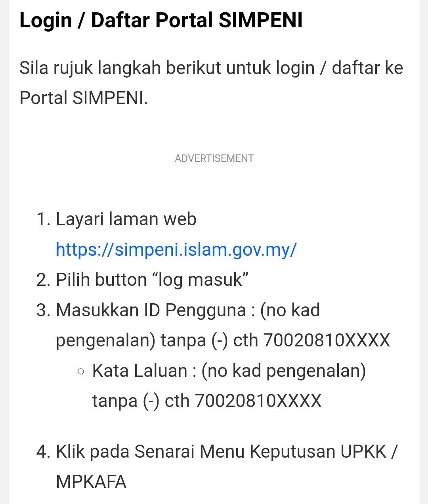Select the ADVERTISEMENT label
428x504 pixels.
[214, 158]
